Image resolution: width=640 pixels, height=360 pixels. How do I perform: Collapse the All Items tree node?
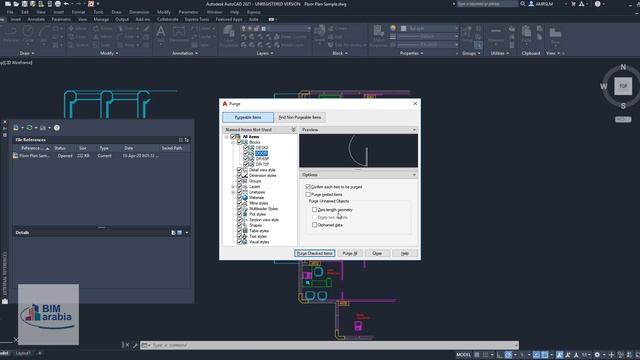[227, 137]
